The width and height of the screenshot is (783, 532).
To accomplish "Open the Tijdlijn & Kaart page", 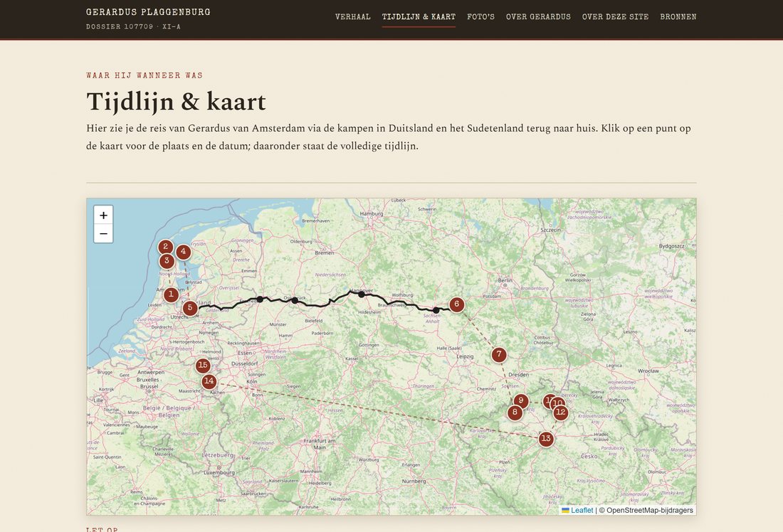I will [x=419, y=16].
